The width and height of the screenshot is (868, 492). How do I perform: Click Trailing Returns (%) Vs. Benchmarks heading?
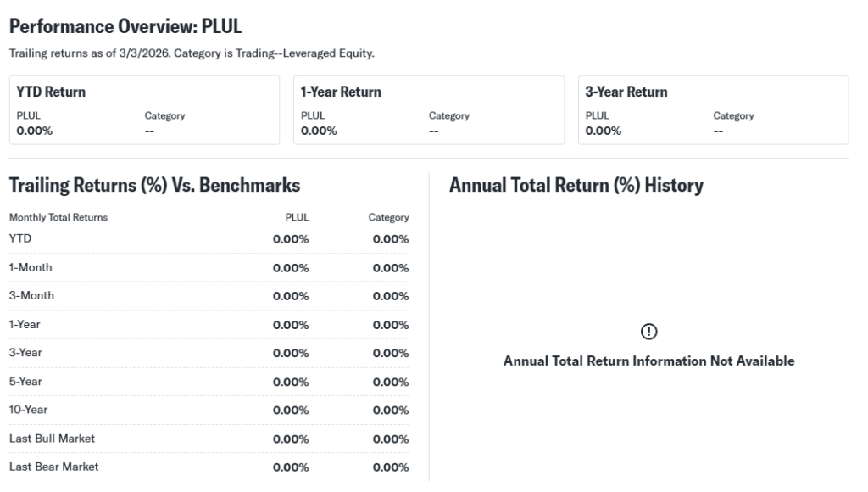pos(154,185)
